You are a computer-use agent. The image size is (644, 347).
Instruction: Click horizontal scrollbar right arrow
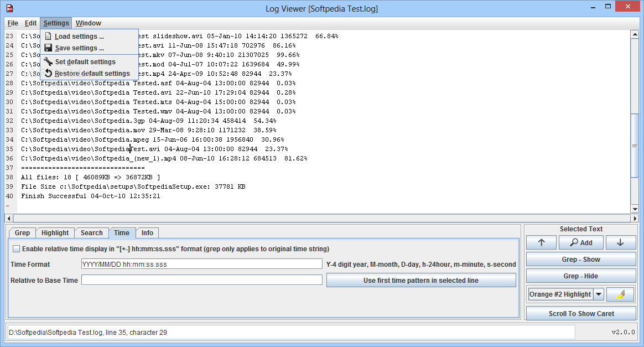point(635,219)
